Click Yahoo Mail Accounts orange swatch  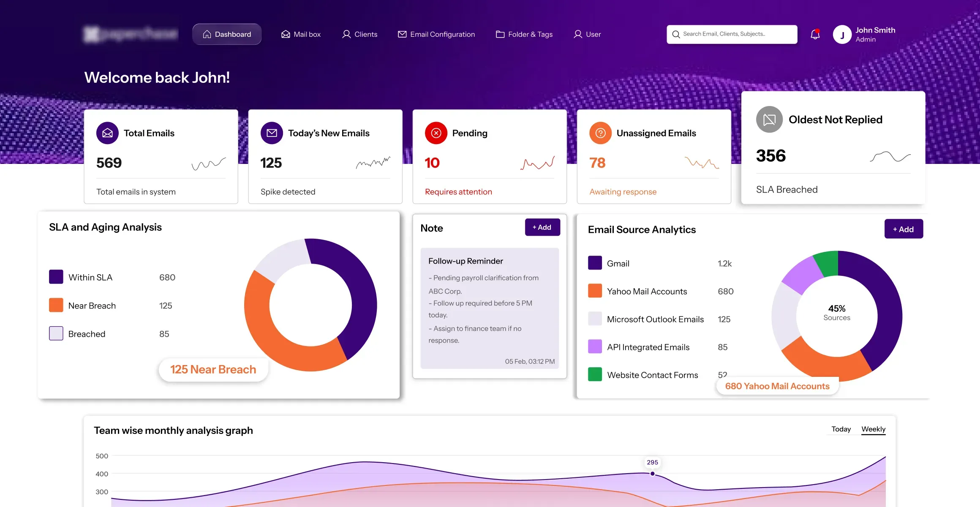595,291
